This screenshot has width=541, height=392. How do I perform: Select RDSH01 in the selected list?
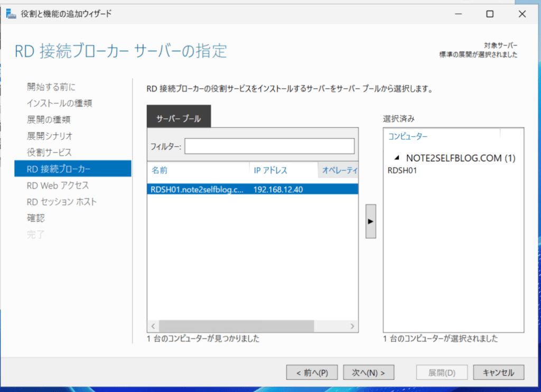(403, 170)
